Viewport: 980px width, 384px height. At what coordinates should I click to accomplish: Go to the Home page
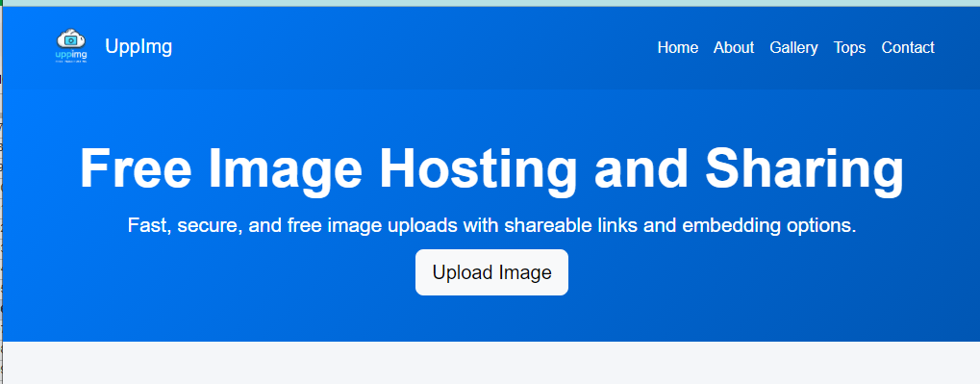(x=677, y=47)
